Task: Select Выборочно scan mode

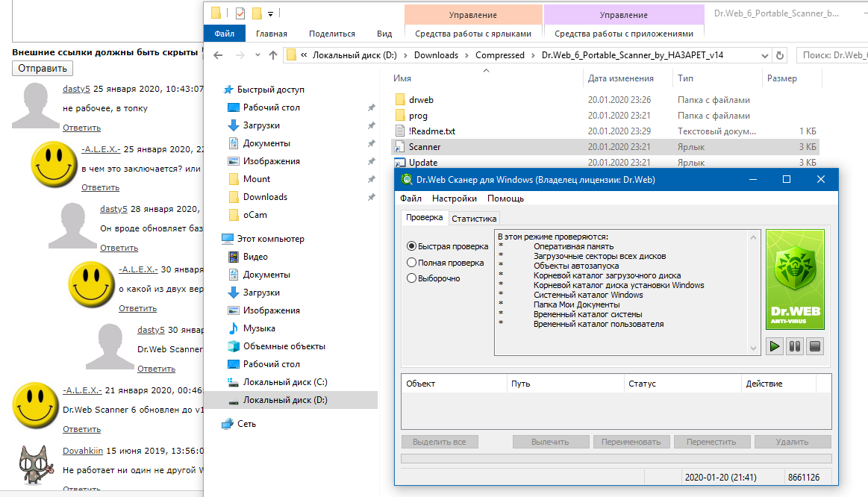Action: pos(411,278)
